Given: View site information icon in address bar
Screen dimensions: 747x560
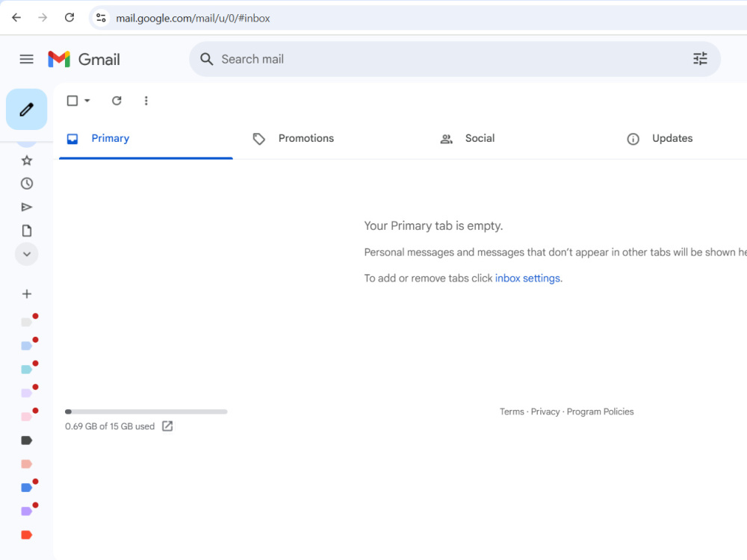Looking at the screenshot, I should point(101,18).
